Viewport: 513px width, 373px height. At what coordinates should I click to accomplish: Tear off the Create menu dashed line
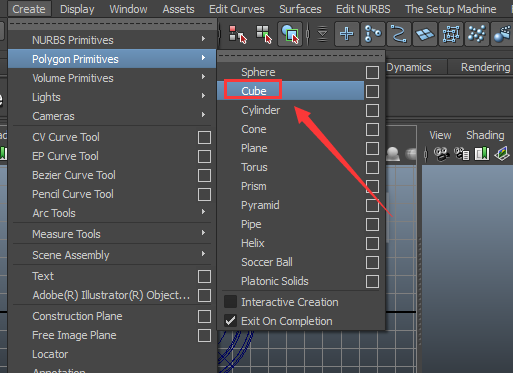click(112, 24)
